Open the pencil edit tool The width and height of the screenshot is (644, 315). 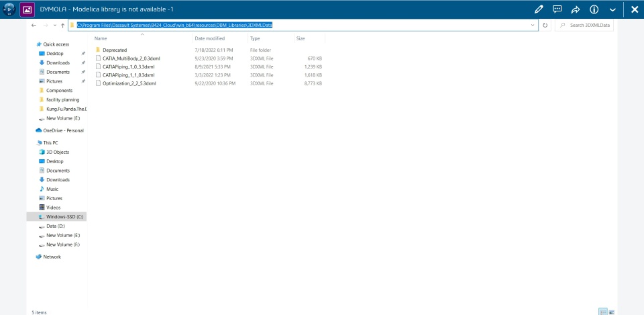click(539, 9)
